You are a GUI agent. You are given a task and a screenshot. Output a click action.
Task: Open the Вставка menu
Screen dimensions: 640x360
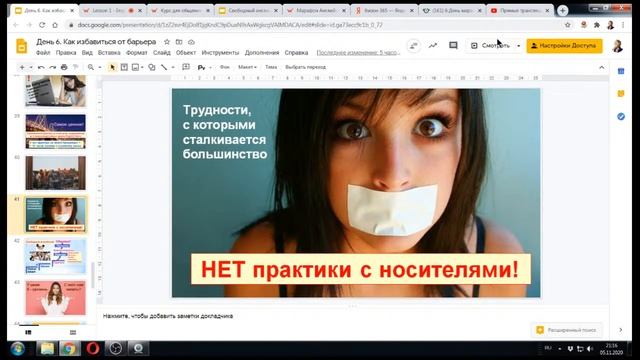click(x=109, y=53)
